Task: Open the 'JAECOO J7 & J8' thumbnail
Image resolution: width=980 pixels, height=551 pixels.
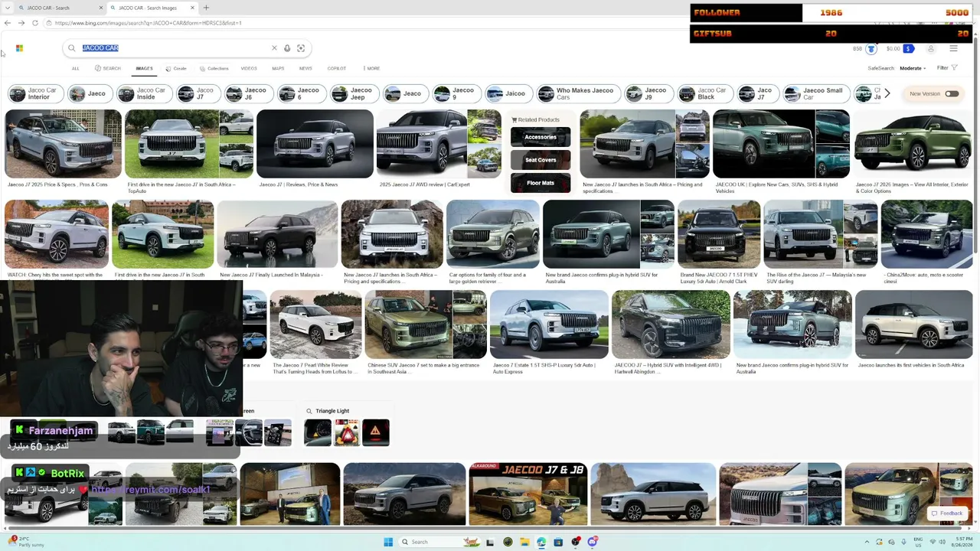Action: [x=528, y=494]
